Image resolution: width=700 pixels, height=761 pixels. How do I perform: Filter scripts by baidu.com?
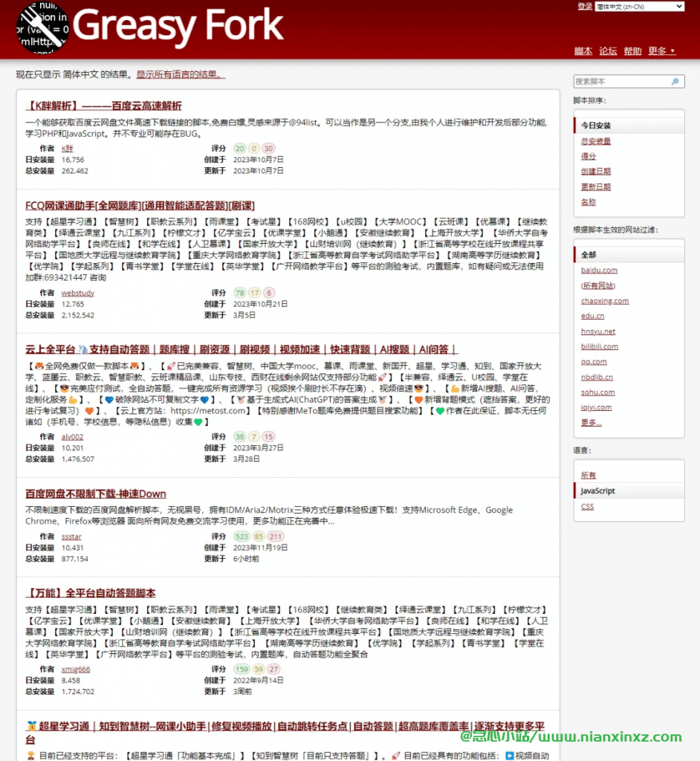[599, 271]
